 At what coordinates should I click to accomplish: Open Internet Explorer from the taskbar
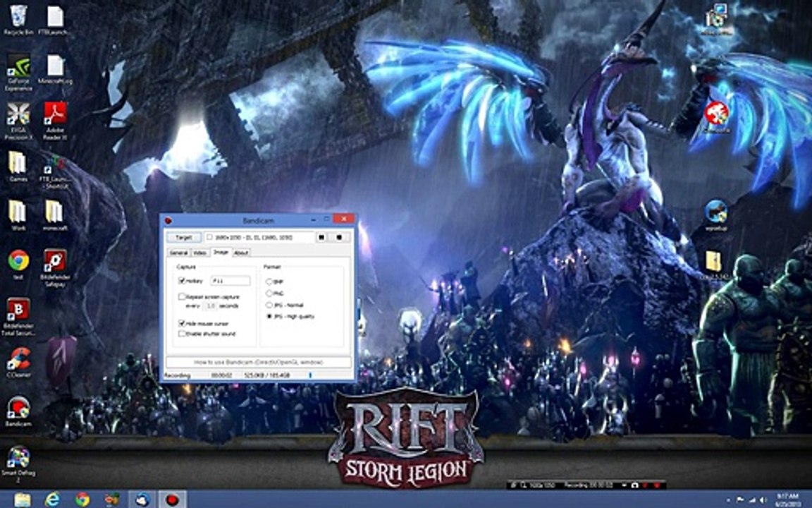click(x=52, y=500)
